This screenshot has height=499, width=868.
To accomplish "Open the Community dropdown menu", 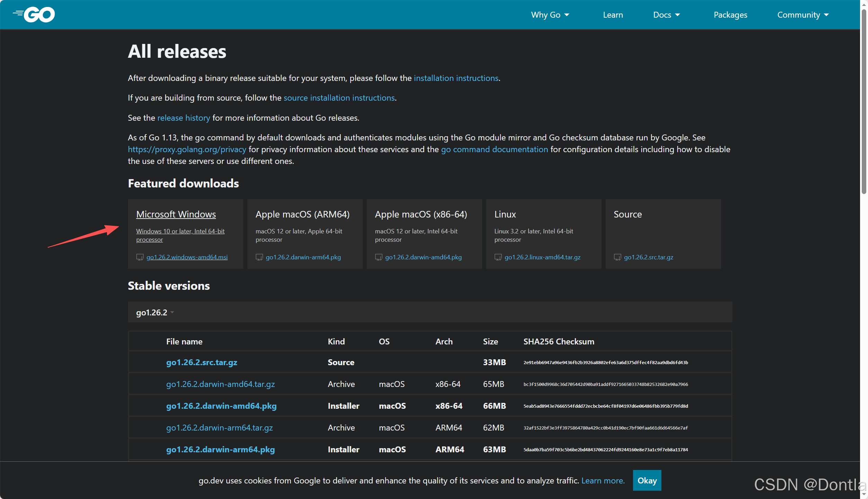I will (803, 15).
